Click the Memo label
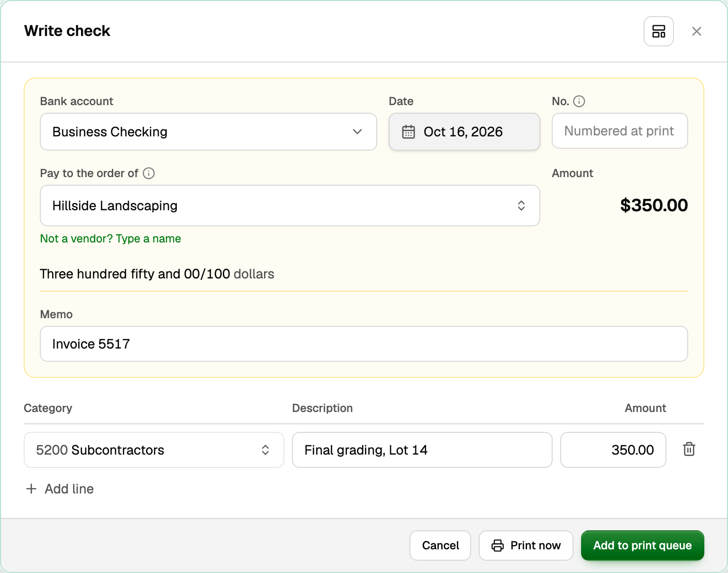The height and width of the screenshot is (573, 728). (56, 314)
